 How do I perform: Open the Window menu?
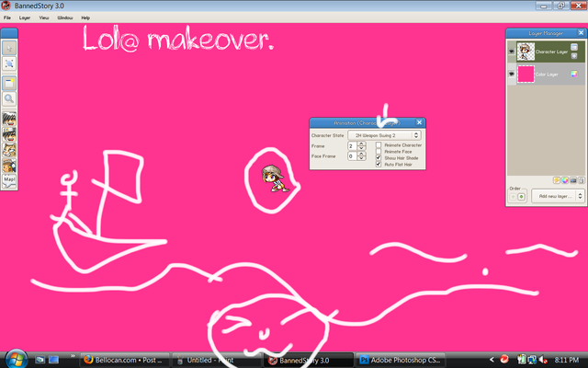[x=65, y=17]
